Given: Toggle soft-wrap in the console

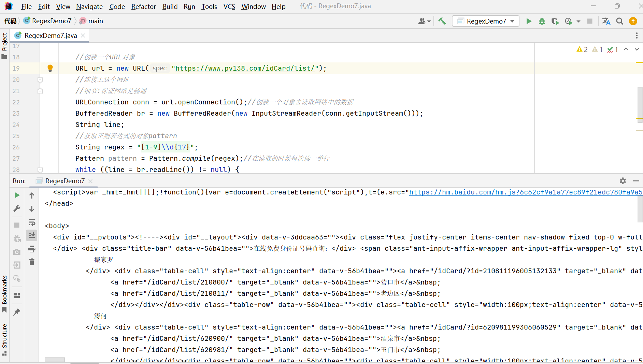Looking at the screenshot, I should (32, 222).
